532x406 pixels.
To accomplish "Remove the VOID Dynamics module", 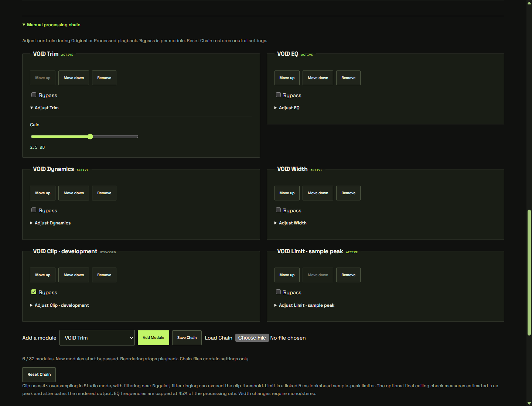I will click(x=104, y=193).
